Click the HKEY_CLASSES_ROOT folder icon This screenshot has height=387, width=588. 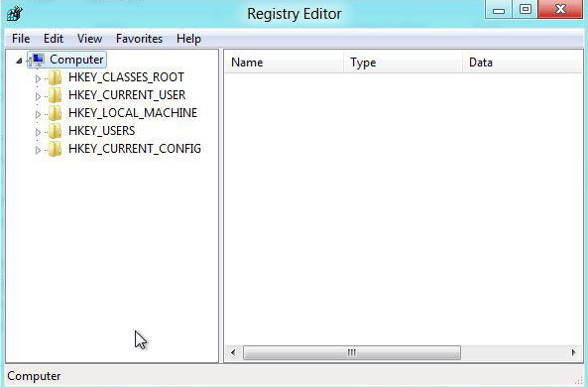(56, 77)
